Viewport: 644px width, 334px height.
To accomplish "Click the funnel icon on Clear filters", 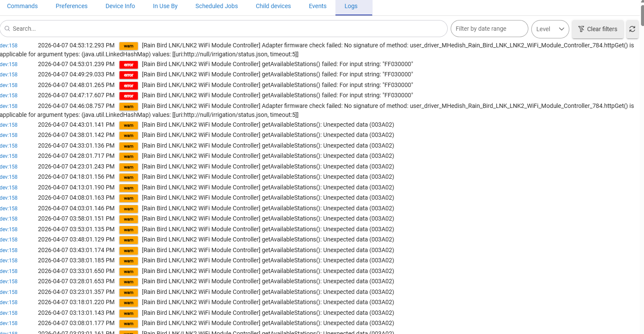I will pyautogui.click(x=581, y=29).
